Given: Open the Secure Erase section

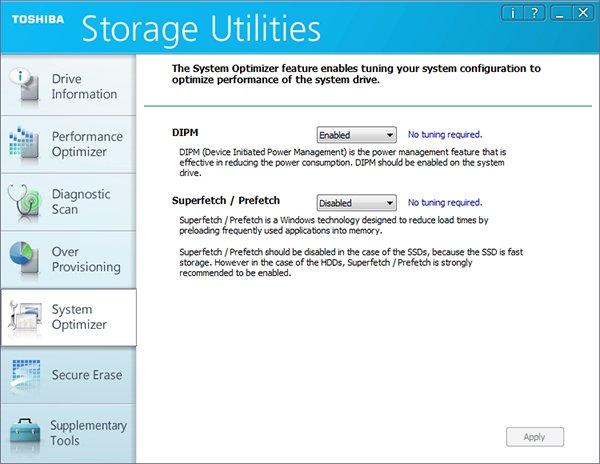Looking at the screenshot, I should (68, 375).
